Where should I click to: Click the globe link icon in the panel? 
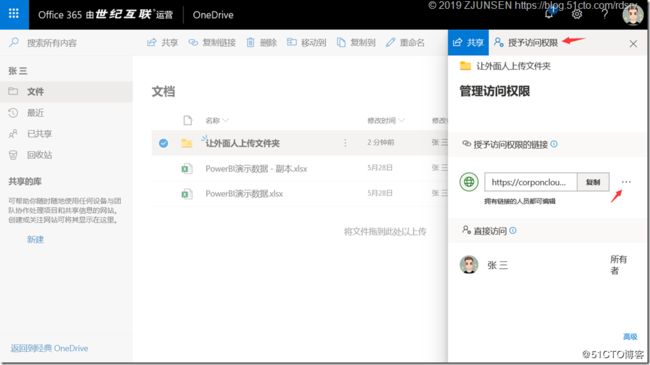point(469,182)
